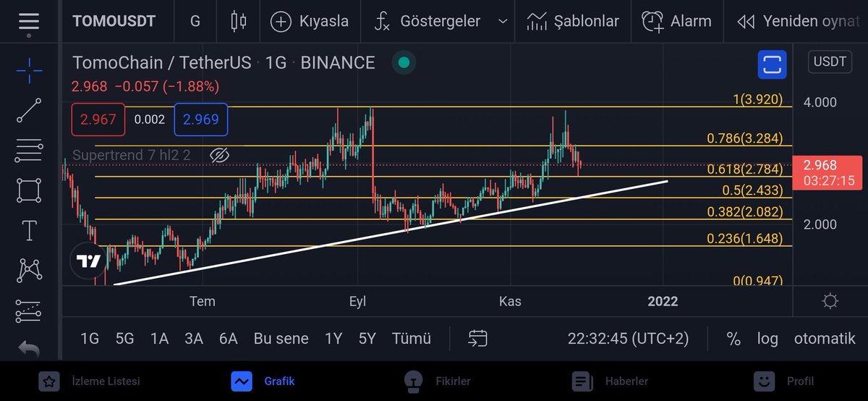The height and width of the screenshot is (401, 868).
Task: Select the rectangle shapes tool
Action: tap(29, 190)
